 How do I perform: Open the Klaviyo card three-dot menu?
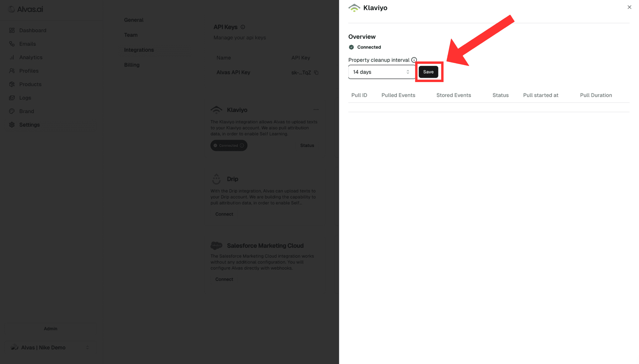[316, 110]
